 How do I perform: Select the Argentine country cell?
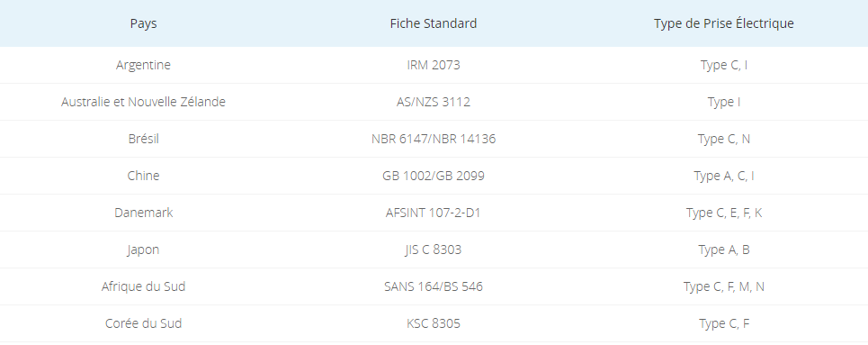[x=143, y=65]
